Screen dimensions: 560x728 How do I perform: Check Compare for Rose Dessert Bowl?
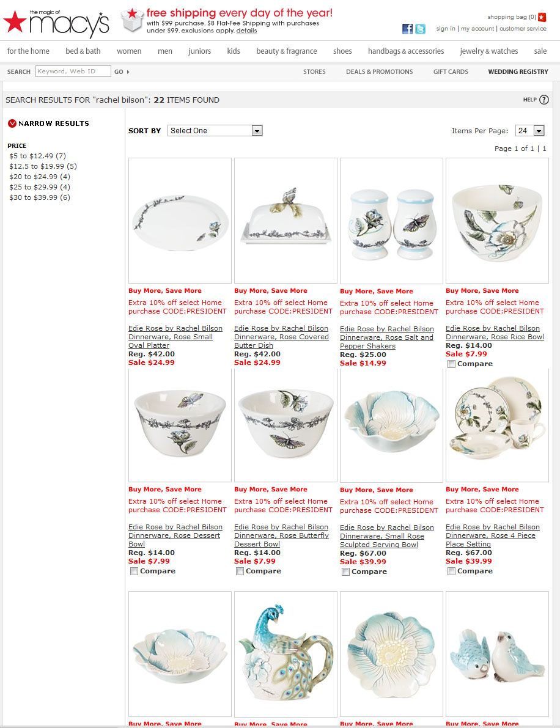pos(134,572)
